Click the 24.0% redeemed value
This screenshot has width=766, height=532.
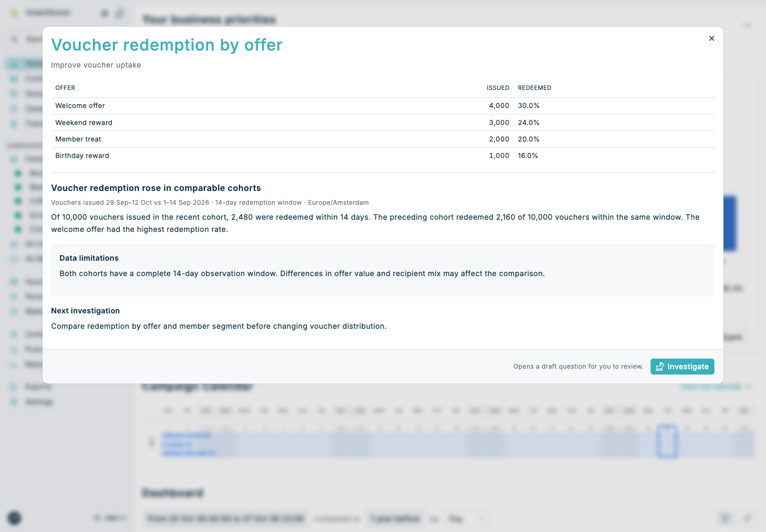point(529,123)
